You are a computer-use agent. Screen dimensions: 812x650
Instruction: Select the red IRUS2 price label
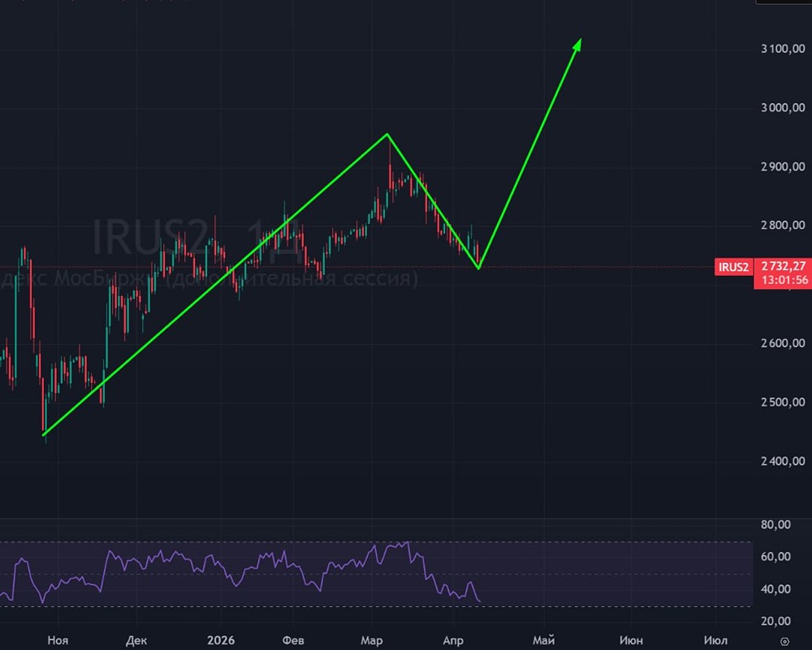pyautogui.click(x=733, y=267)
